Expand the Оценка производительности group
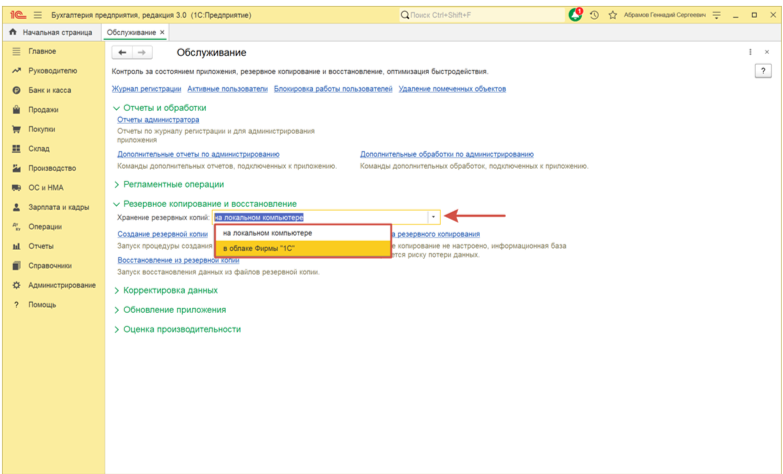The height and width of the screenshot is (474, 783). 177,329
